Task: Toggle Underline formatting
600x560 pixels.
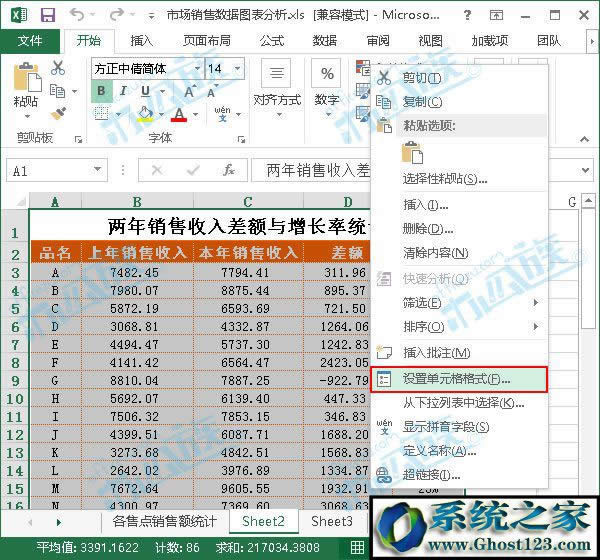Action: coord(146,92)
